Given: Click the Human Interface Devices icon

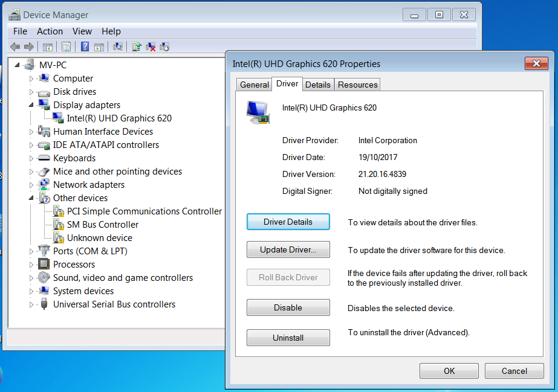Looking at the screenshot, I should pos(44,131).
